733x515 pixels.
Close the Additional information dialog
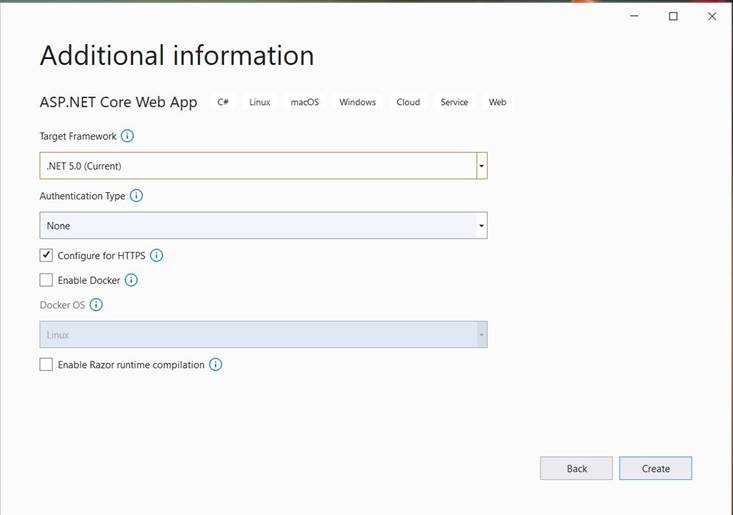point(712,16)
